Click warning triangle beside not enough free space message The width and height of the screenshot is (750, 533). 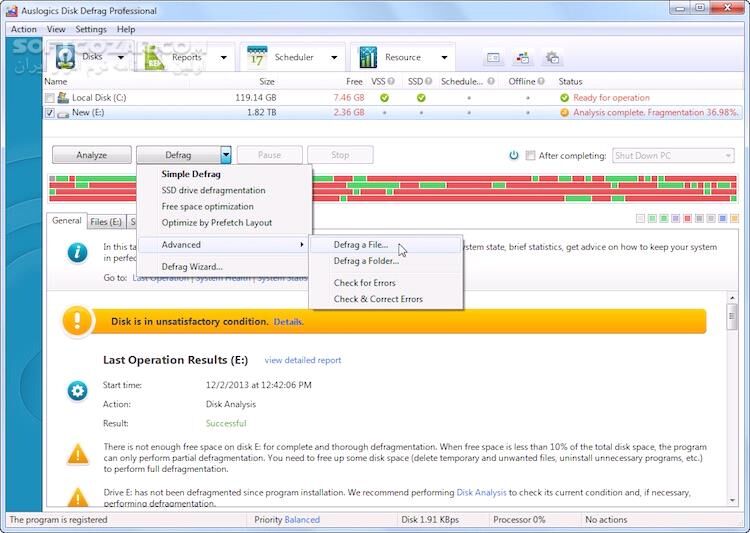point(78,455)
